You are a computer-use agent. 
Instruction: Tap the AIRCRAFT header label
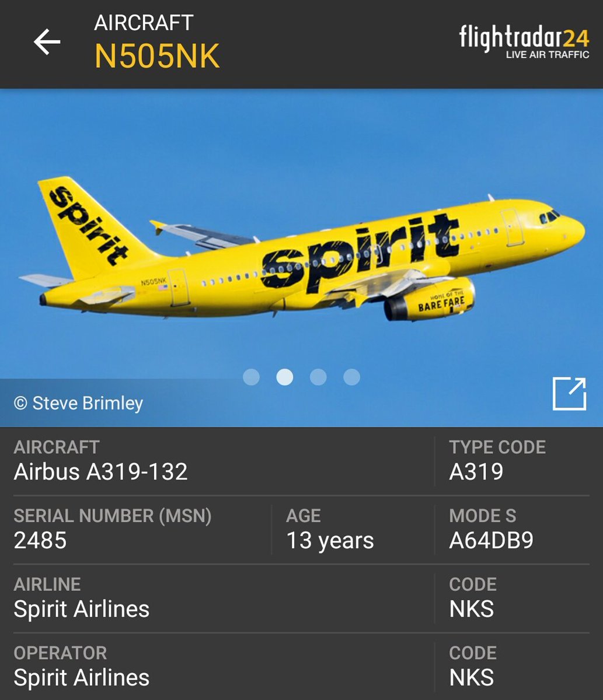144,23
